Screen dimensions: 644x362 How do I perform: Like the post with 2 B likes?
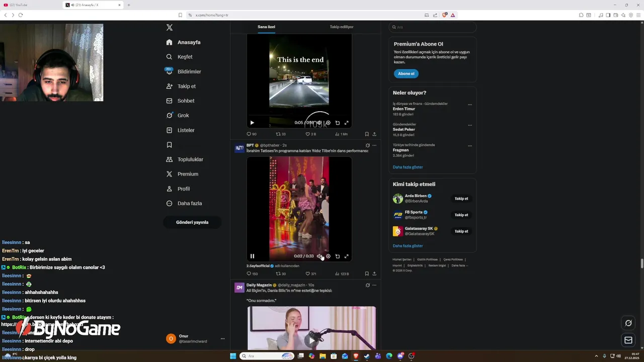point(310,134)
